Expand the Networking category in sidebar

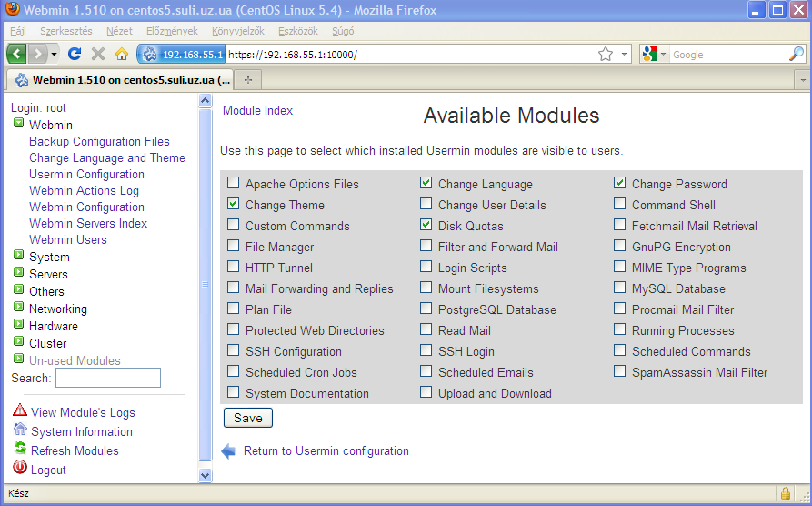(18, 309)
